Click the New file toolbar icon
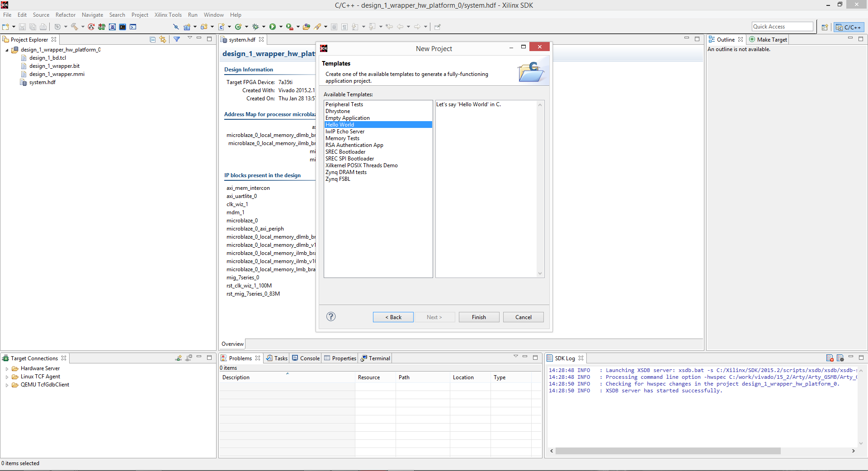Viewport: 868px width, 471px height. (5, 27)
